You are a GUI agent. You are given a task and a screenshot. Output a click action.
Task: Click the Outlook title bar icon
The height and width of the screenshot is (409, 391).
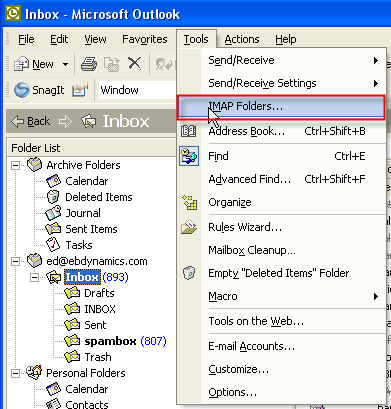coord(13,14)
